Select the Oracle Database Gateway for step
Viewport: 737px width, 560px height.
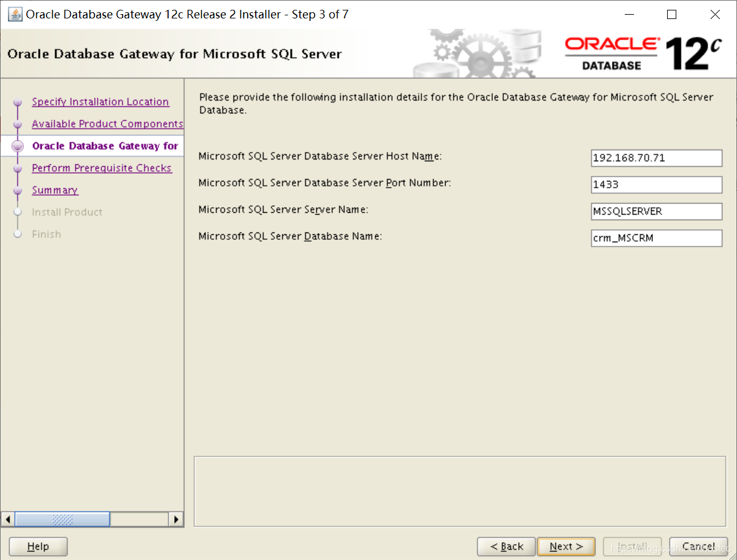[x=105, y=146]
